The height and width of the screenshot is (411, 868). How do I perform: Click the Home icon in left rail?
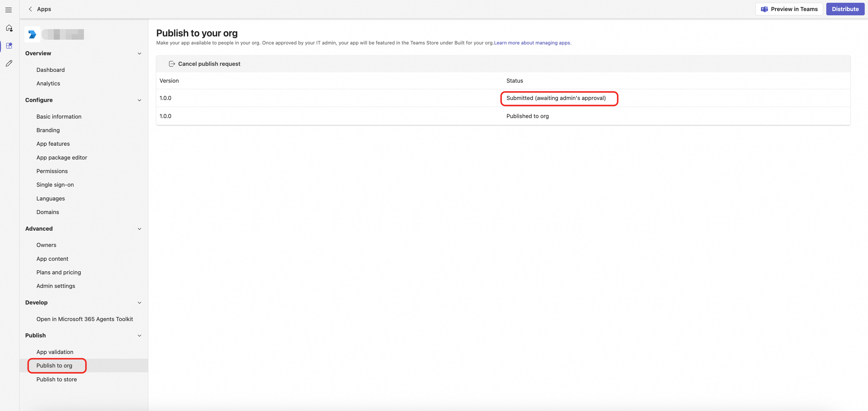pos(9,28)
